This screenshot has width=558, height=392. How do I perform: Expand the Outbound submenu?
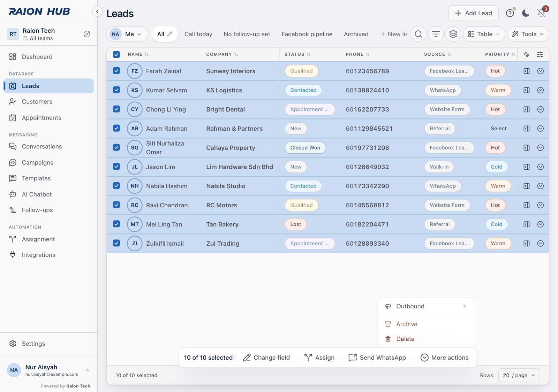pyautogui.click(x=426, y=306)
